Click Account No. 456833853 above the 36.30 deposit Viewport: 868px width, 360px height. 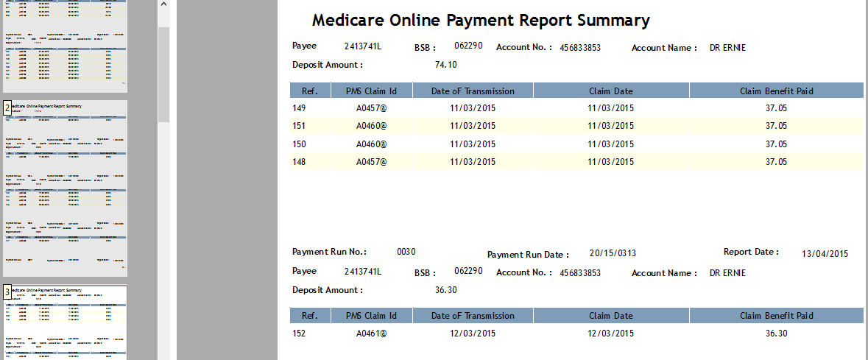pos(580,272)
